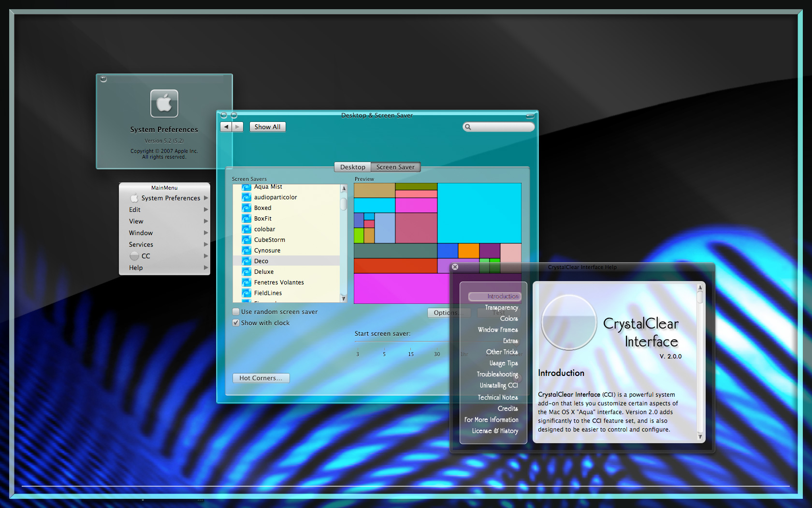Viewport: 812px width, 508px height.
Task: Expand the Edit submenu arrow
Action: pos(206,209)
